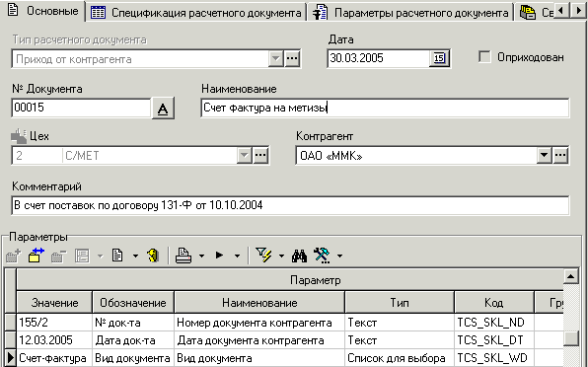Open dropdown arrow next to document page icon
The height and width of the screenshot is (367, 588).
[135, 257]
